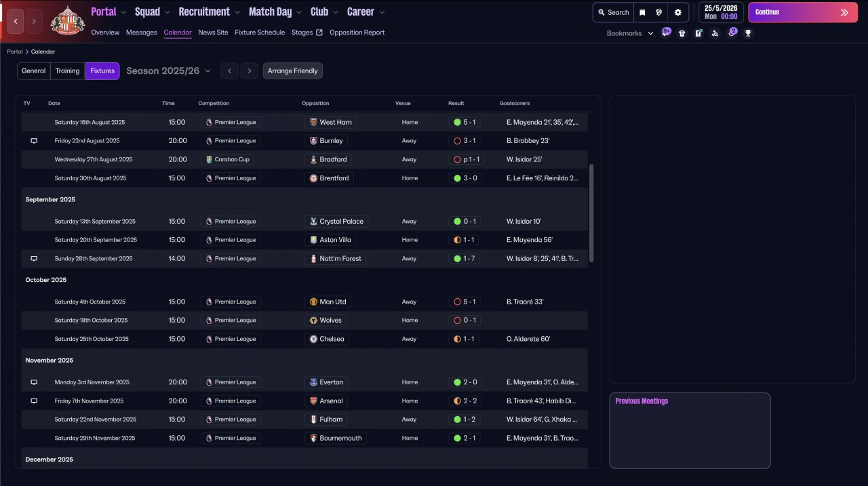Click the bookmark flag icon beside Search

pos(642,12)
